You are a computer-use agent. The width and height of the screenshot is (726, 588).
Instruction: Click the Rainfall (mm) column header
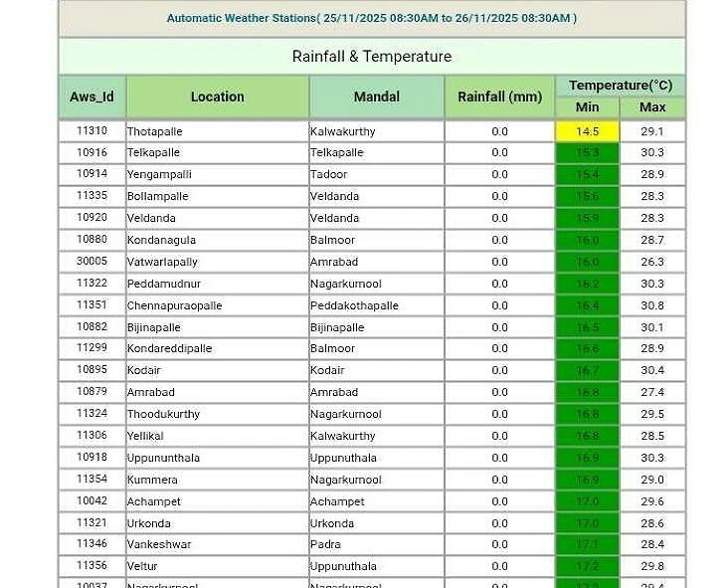pos(499,97)
